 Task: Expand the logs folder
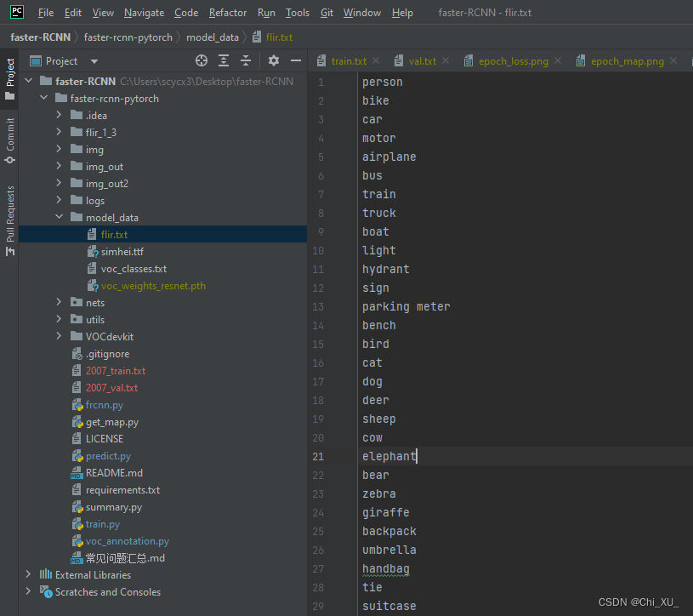point(59,200)
